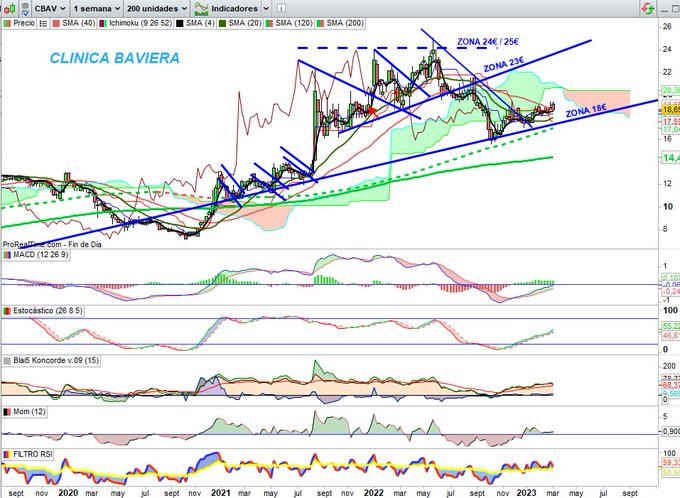This screenshot has height=498, width=680.
Task: Open the Mom (12) panel label
Action: 29,411
